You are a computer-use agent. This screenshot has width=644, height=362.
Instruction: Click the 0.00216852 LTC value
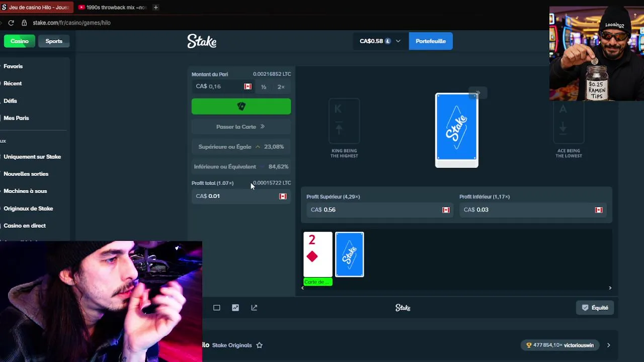point(272,74)
